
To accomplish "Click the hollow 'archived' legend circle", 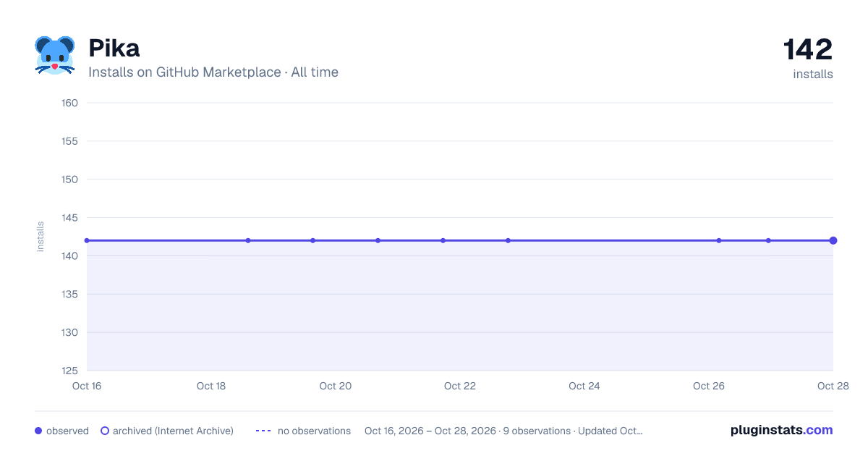I will (x=105, y=431).
